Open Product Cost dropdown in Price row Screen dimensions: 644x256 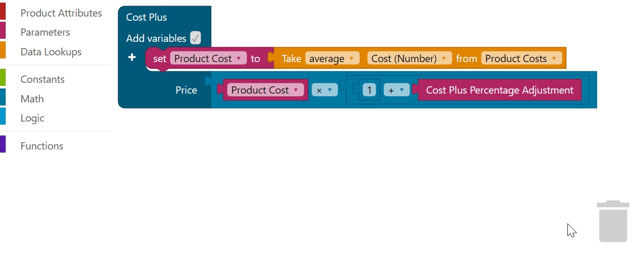(265, 90)
